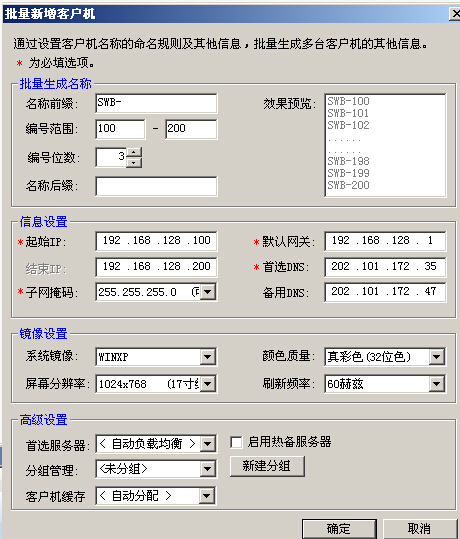Increase the 编号位数 spinner value

click(x=134, y=152)
